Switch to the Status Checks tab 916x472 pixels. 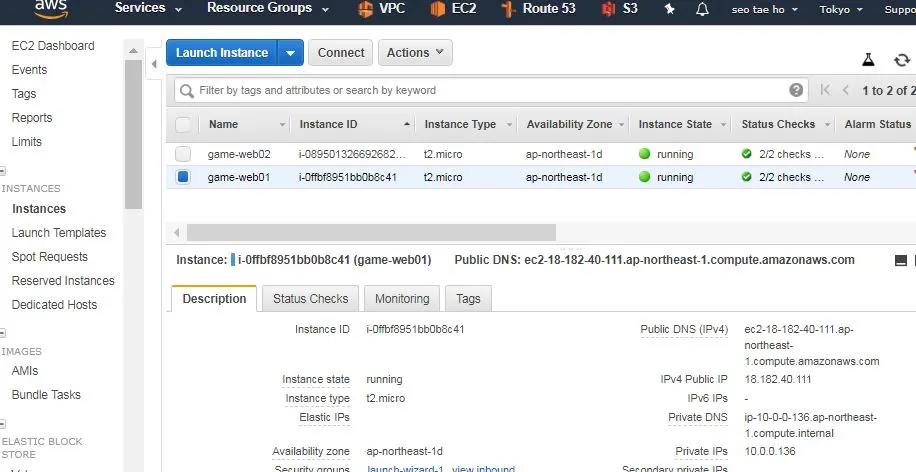pyautogui.click(x=310, y=299)
